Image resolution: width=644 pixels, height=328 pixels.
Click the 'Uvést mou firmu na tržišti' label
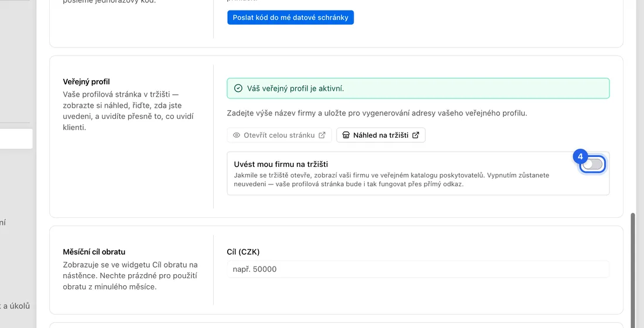pyautogui.click(x=281, y=165)
